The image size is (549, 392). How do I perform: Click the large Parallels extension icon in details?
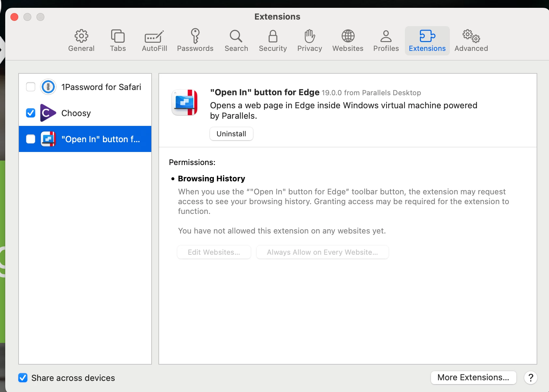[x=185, y=102]
